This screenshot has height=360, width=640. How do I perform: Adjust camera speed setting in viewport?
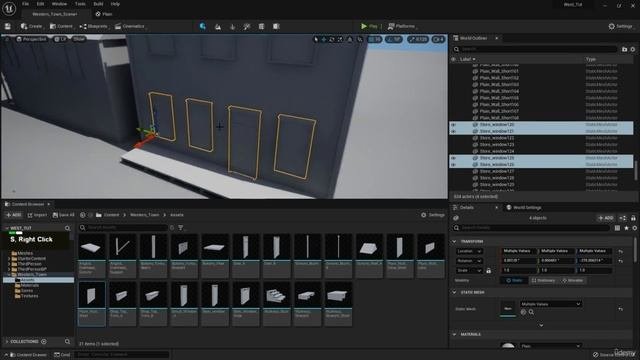(x=439, y=40)
